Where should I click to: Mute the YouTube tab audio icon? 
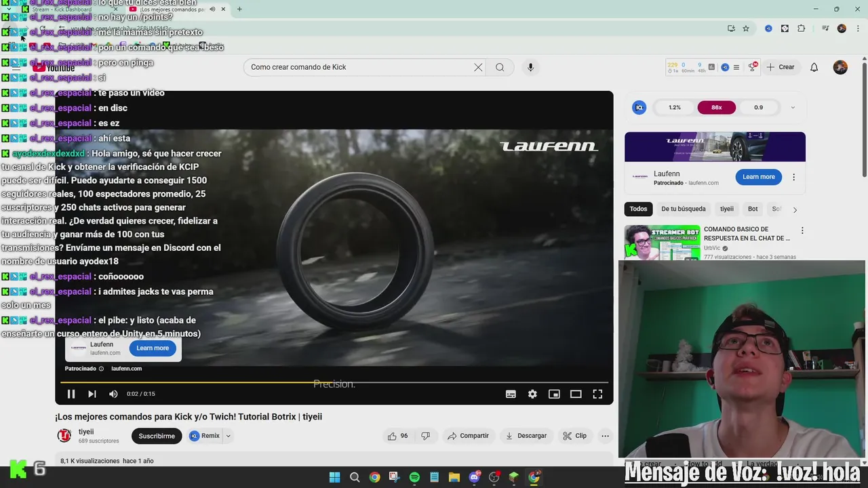213,9
